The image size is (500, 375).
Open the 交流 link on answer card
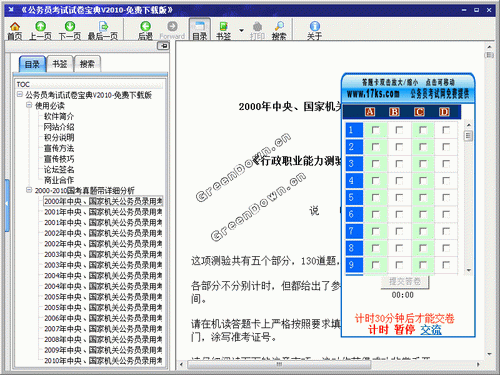pyautogui.click(x=431, y=330)
